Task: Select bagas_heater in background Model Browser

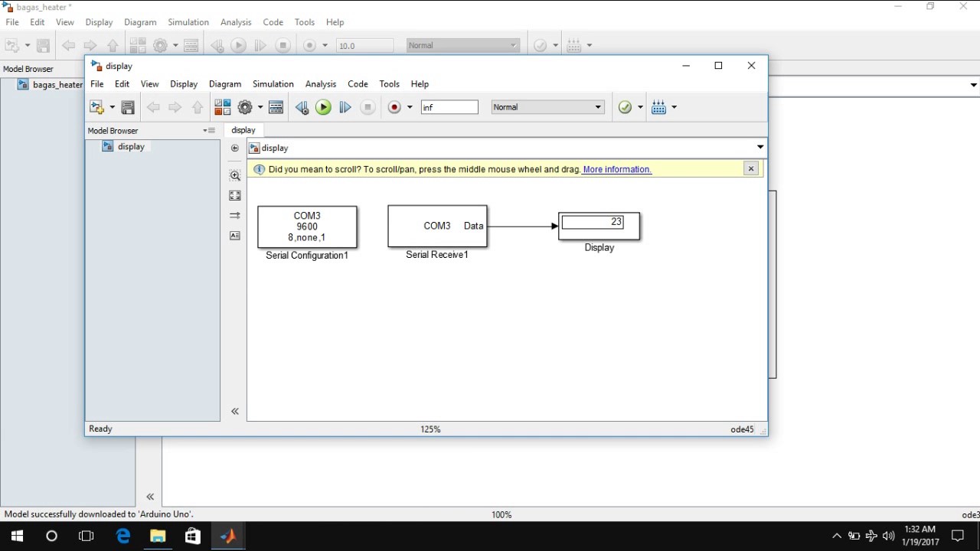Action: [x=57, y=84]
